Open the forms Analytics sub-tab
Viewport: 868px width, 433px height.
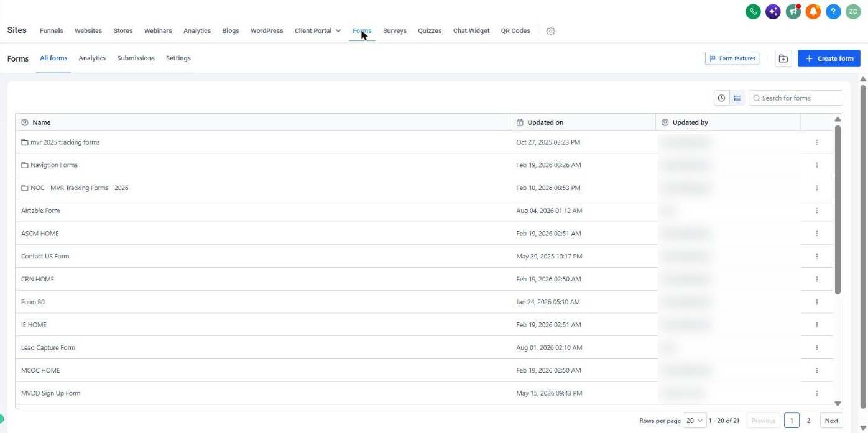point(92,58)
